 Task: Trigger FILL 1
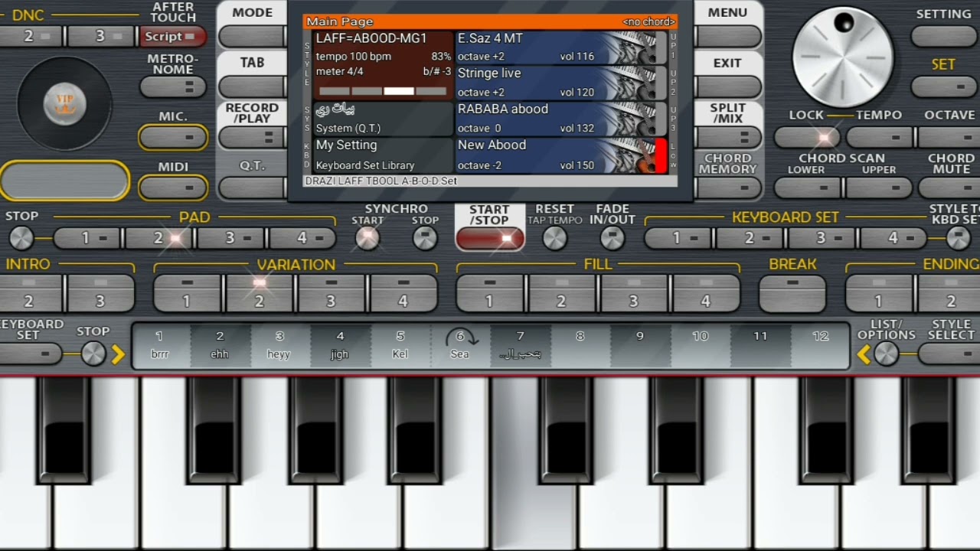489,293
